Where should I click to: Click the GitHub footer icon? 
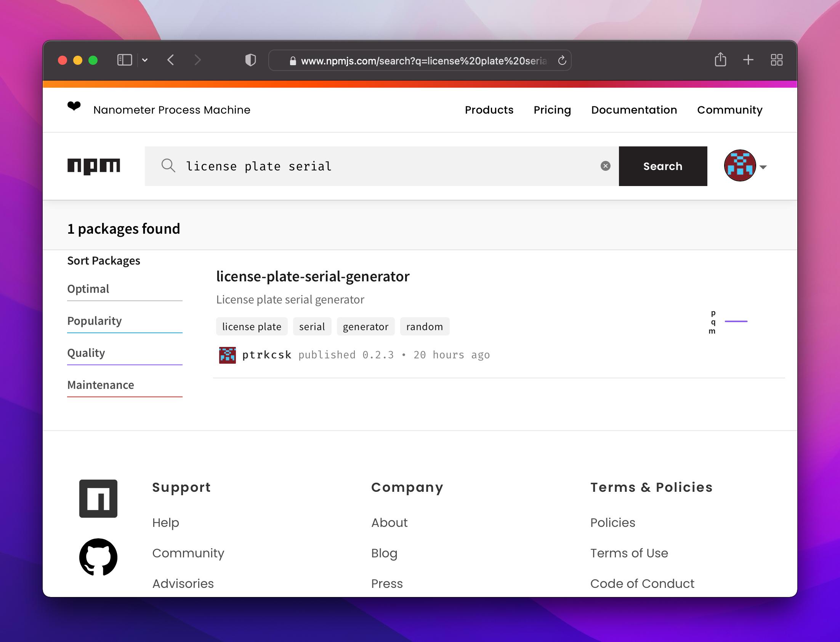tap(98, 557)
